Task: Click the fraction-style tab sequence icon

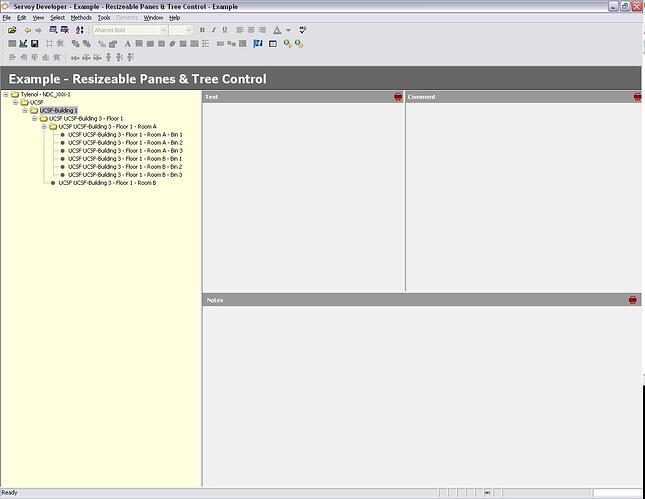Action: (102, 44)
